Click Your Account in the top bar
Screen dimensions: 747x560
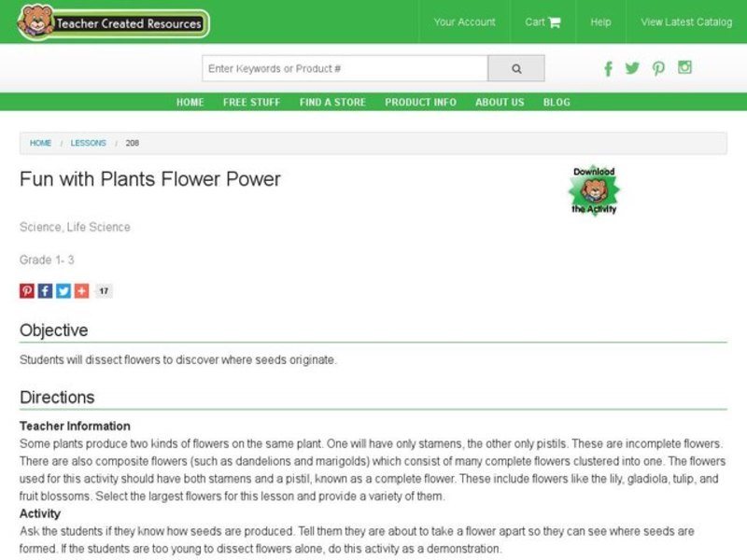466,22
